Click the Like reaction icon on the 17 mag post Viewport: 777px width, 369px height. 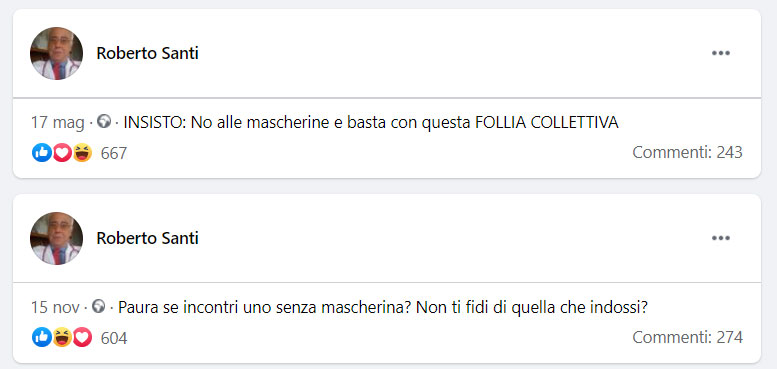42,153
